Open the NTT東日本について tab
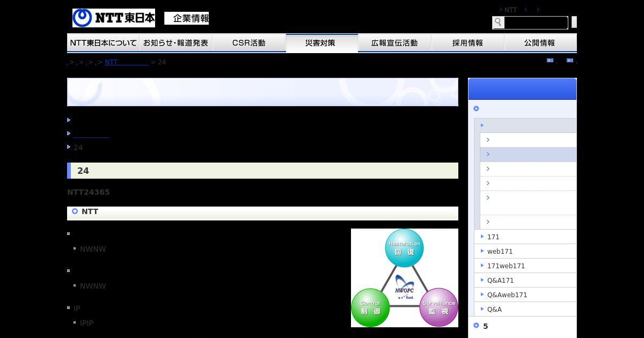 click(104, 43)
